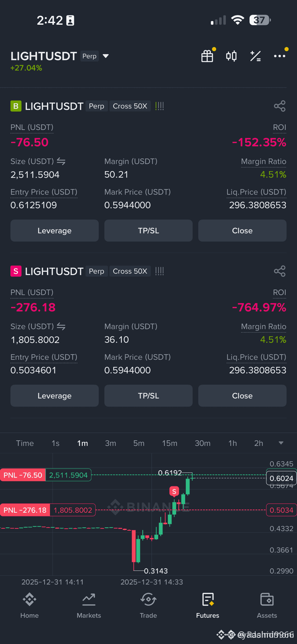This screenshot has height=644, width=297.
Task: Expand more chart intervals dropdown arrow
Action: pos(281,443)
